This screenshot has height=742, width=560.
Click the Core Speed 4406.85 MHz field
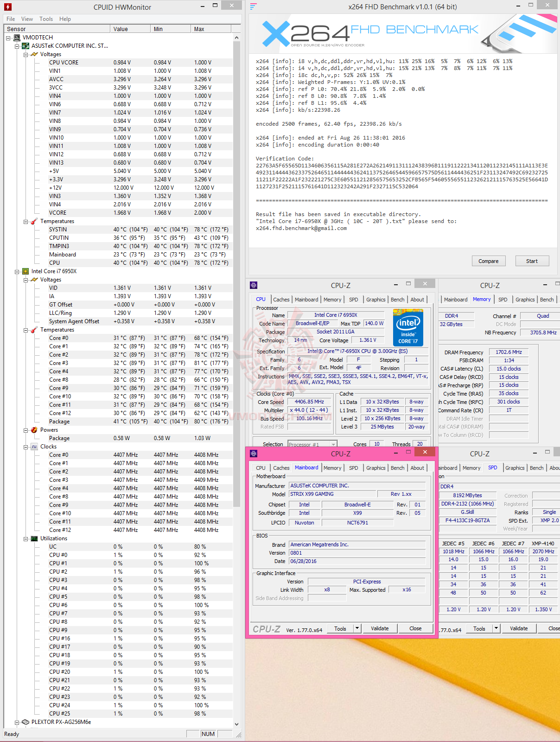[x=309, y=402]
